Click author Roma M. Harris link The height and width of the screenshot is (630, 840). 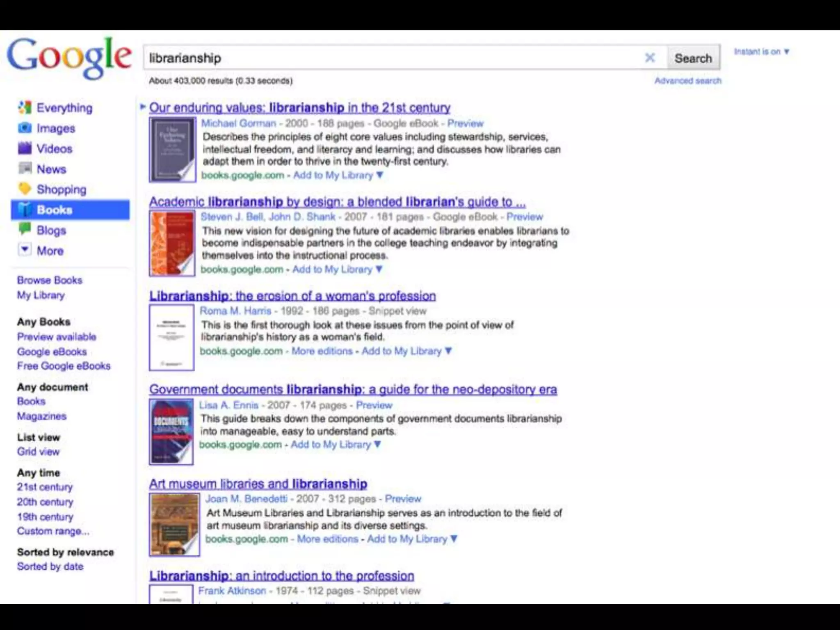pyautogui.click(x=235, y=311)
